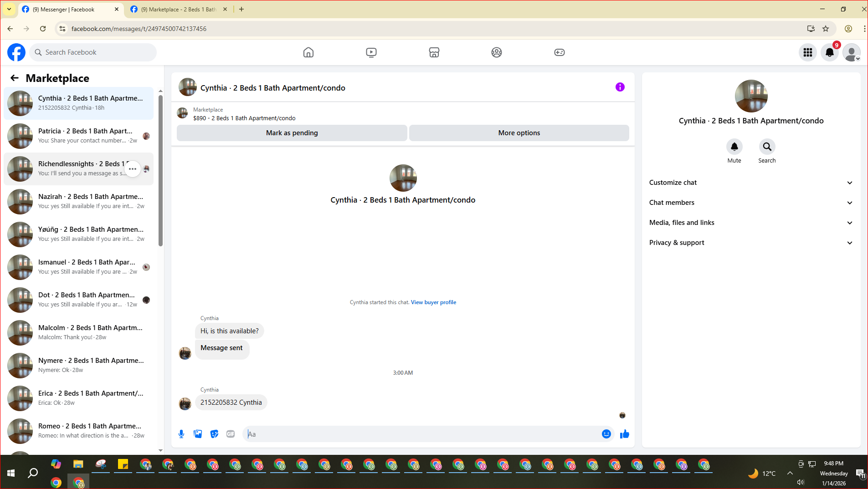The image size is (868, 489).
Task: Click Cynthia's profile picture in the right panel
Action: tap(751, 96)
